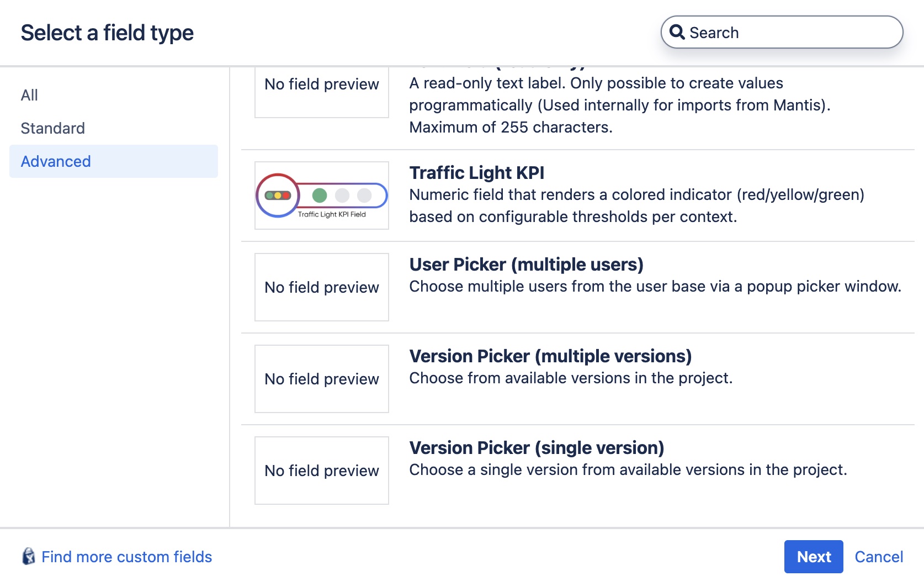Click the Next button
Image resolution: width=924 pixels, height=581 pixels.
(x=814, y=557)
